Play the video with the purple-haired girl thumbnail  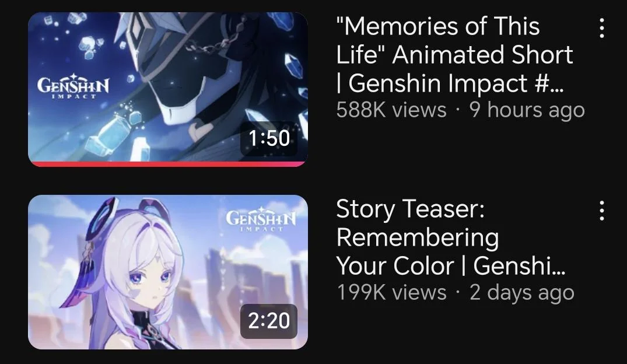click(x=167, y=272)
